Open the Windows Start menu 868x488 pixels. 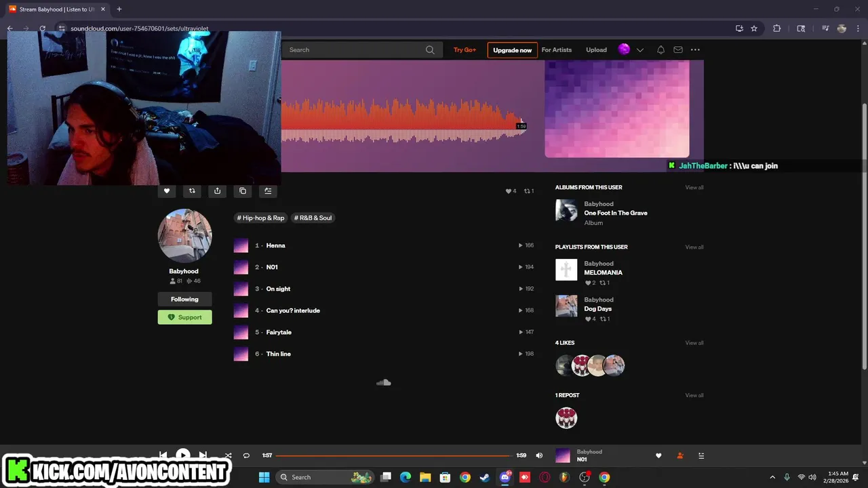pos(264,477)
